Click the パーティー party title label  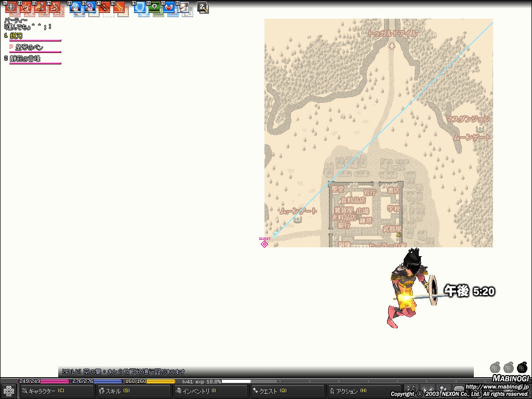16,20
